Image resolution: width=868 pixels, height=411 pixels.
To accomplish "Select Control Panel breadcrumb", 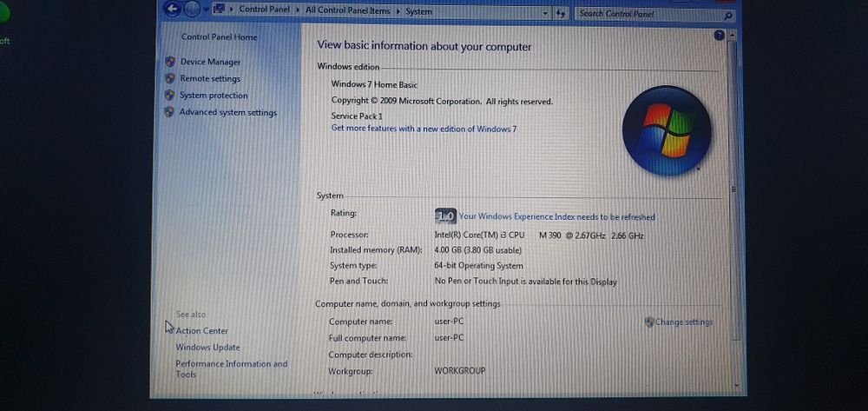I will click(x=264, y=10).
